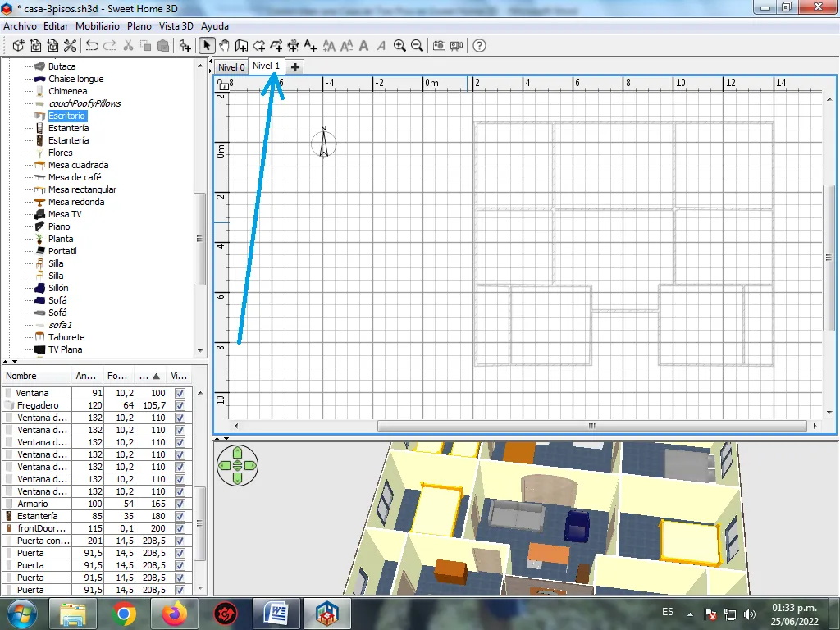Toggle visibility checkbox for frontDoor row
Image resolution: width=840 pixels, height=630 pixels.
180,529
